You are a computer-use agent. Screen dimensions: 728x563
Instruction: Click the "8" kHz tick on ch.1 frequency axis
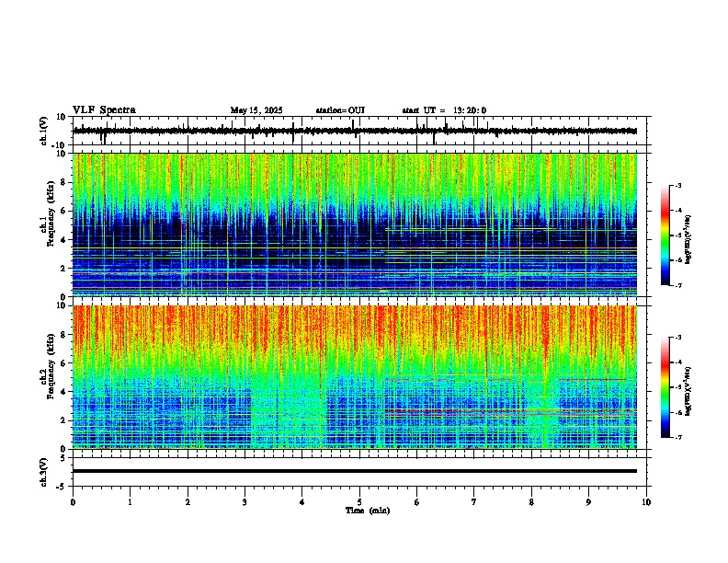pos(64,182)
